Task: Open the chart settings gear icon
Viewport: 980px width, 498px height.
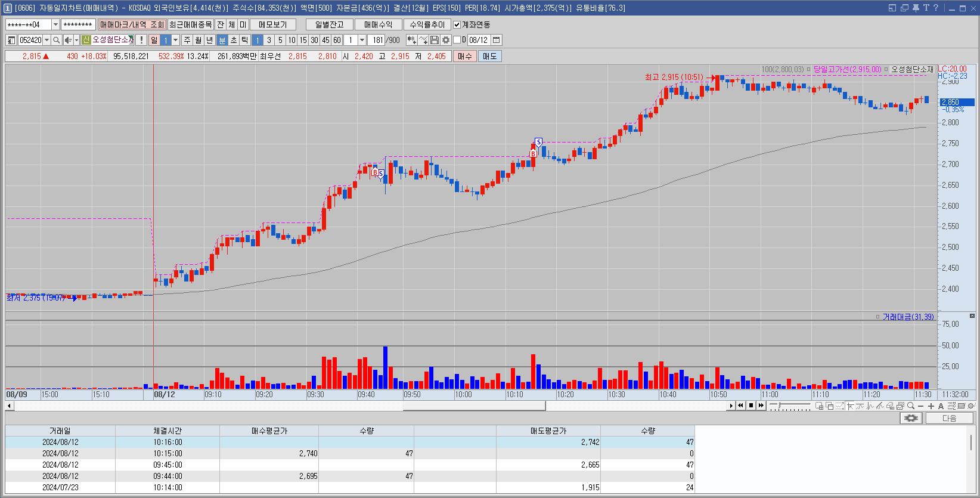Action: [445, 40]
